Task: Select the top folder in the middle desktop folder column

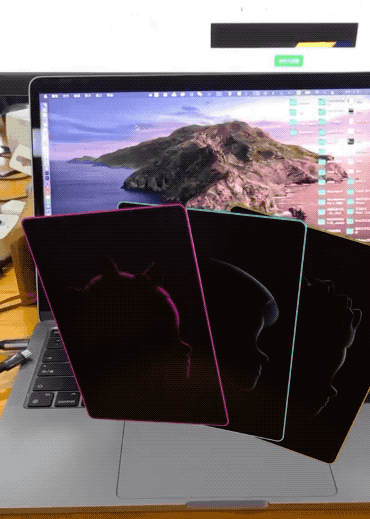Action: click(x=322, y=102)
